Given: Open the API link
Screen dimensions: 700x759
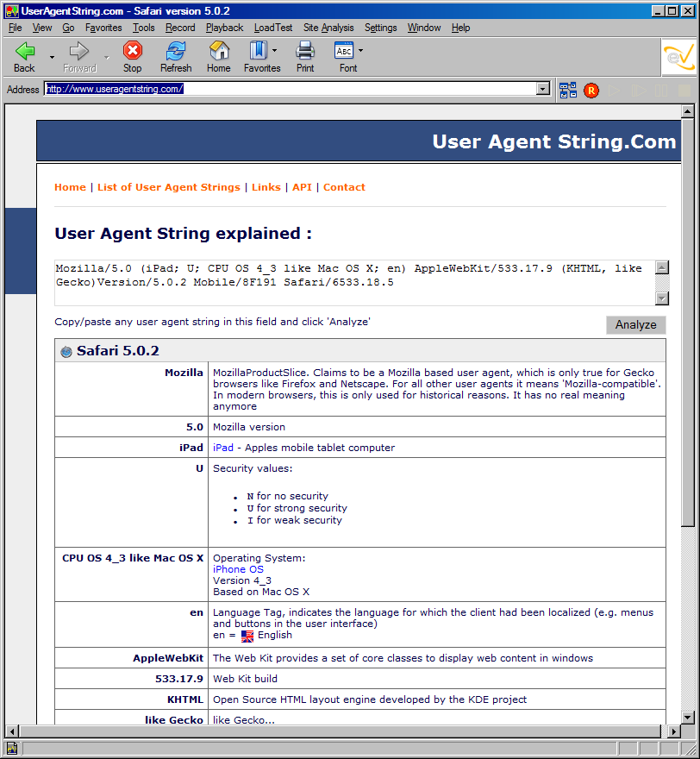Looking at the screenshot, I should pos(302,187).
